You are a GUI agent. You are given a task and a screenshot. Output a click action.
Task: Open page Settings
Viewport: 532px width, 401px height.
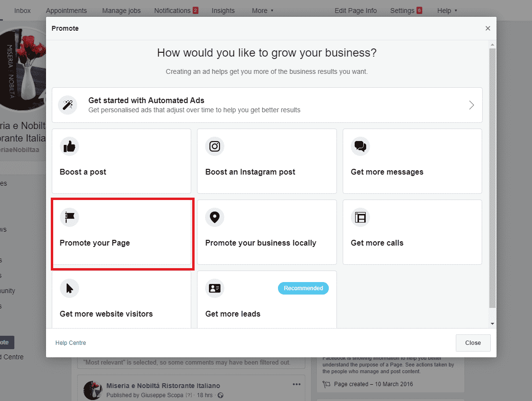tap(406, 11)
